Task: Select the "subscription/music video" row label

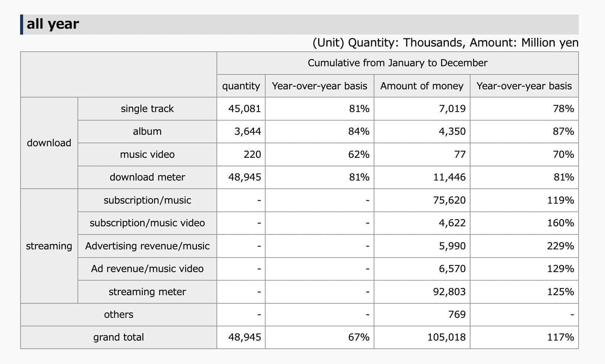Action: pos(147,223)
